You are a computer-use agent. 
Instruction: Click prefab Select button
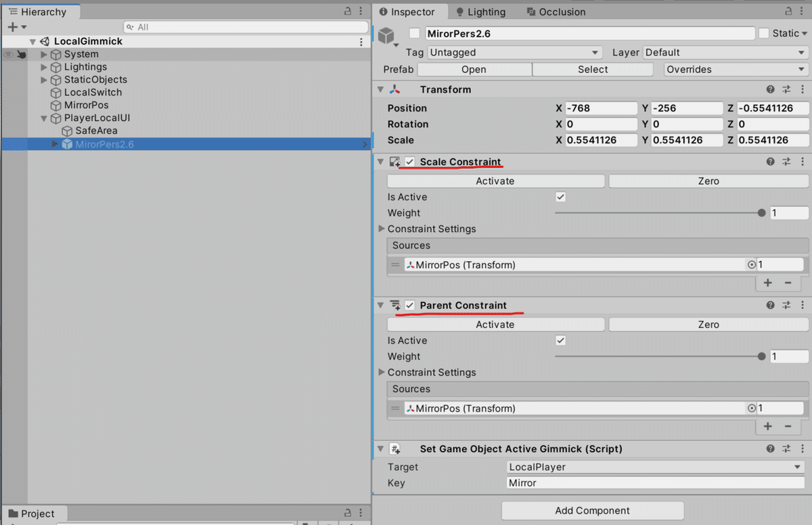593,70
